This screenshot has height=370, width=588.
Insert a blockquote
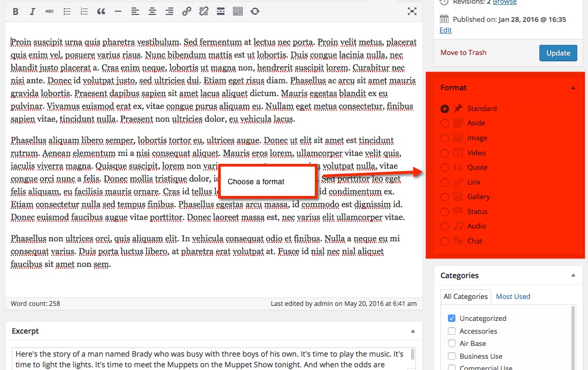tap(101, 11)
